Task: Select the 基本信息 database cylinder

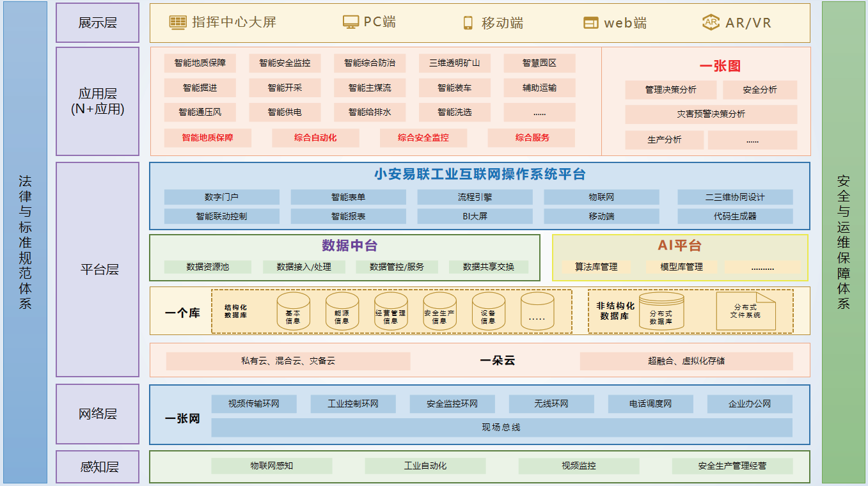Action: click(293, 311)
